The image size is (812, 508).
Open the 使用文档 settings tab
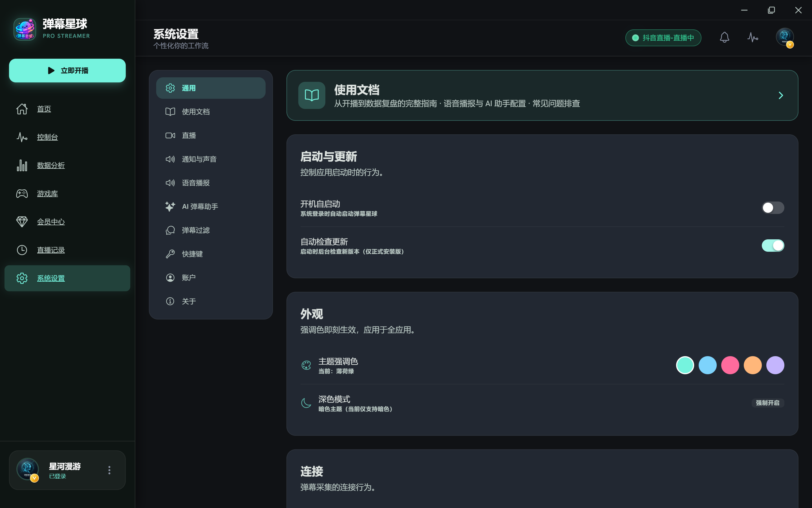click(x=211, y=111)
